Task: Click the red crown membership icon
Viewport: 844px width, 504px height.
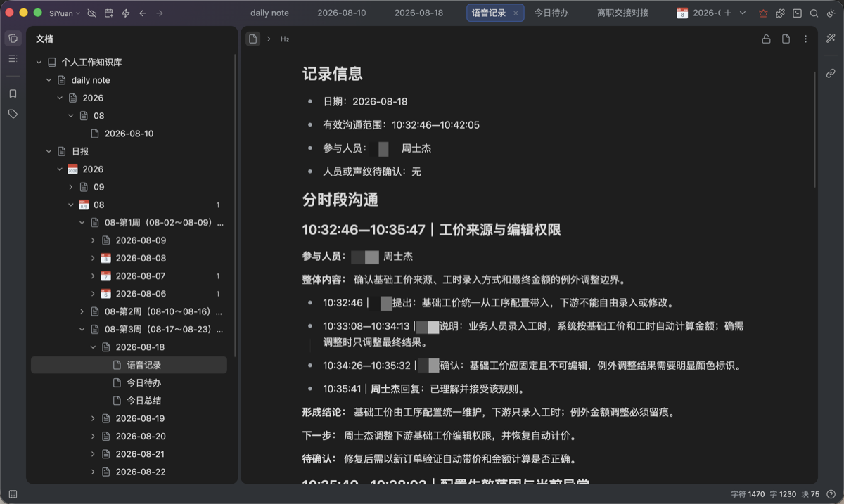Action: point(764,13)
